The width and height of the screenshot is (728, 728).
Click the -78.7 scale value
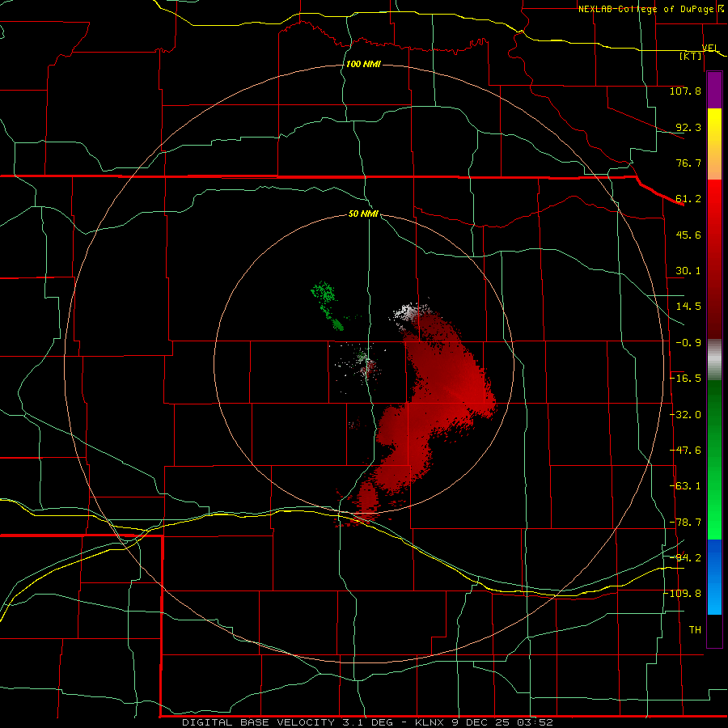(685, 523)
